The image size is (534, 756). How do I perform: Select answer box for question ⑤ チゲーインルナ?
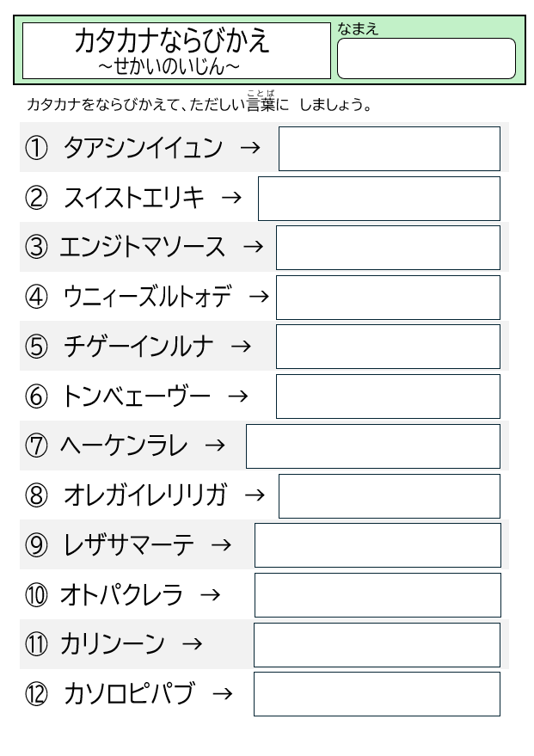[x=388, y=347]
